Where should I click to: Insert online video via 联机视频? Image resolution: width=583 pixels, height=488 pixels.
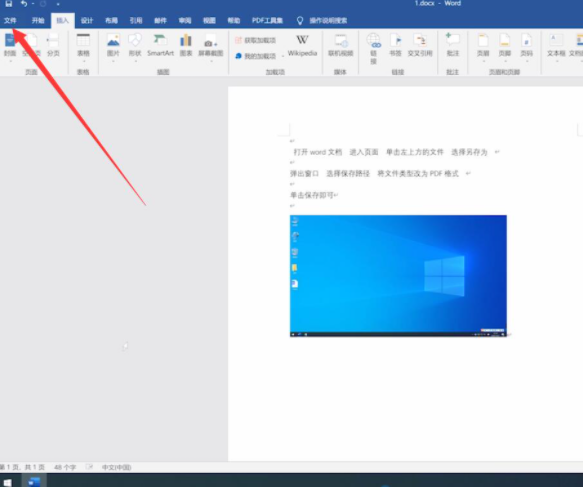coord(340,45)
